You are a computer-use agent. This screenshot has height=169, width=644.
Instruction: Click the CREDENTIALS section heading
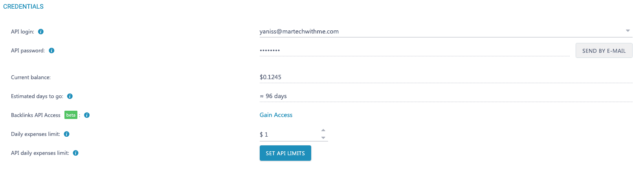pyautogui.click(x=23, y=7)
